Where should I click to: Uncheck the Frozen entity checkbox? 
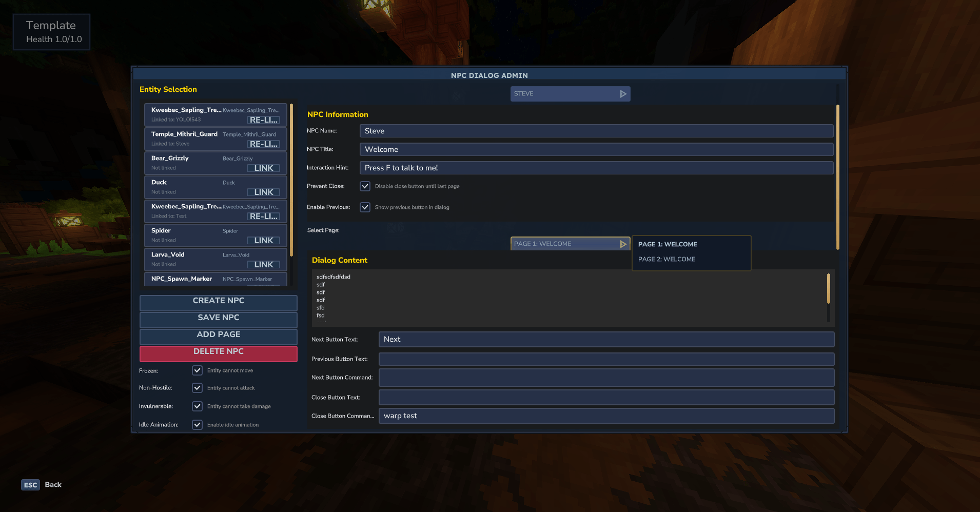[x=198, y=370]
